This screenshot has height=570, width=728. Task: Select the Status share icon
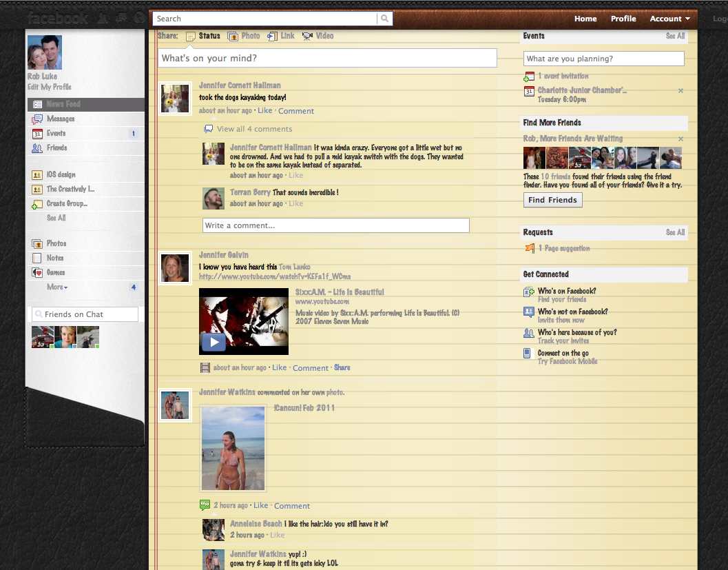pyautogui.click(x=191, y=37)
